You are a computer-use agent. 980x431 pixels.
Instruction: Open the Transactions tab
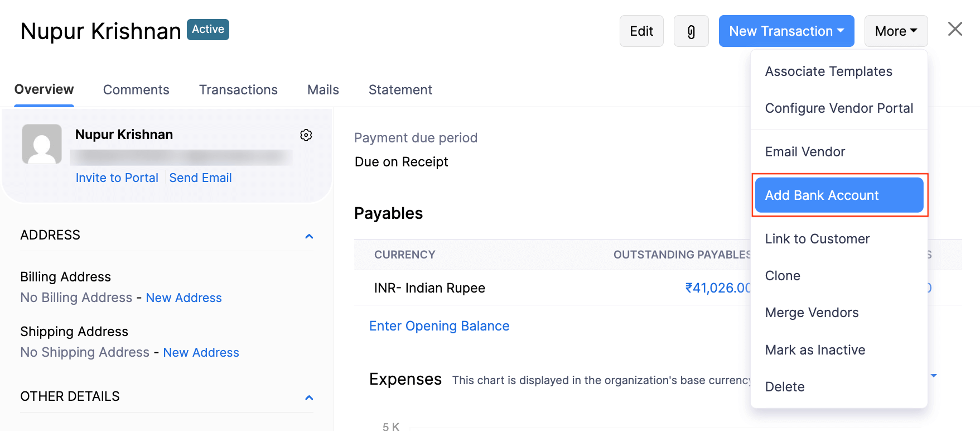[x=238, y=90]
